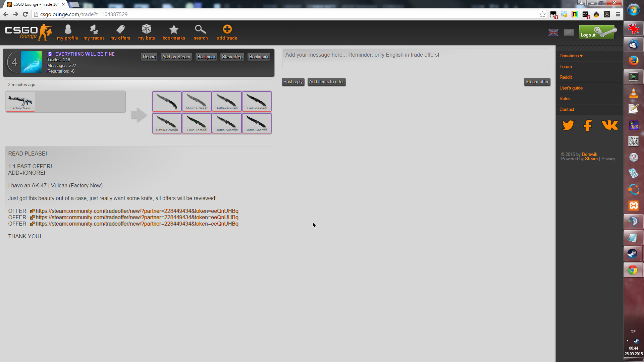The height and width of the screenshot is (362, 644).
Task: Open the Forum sidebar link
Action: click(566, 66)
